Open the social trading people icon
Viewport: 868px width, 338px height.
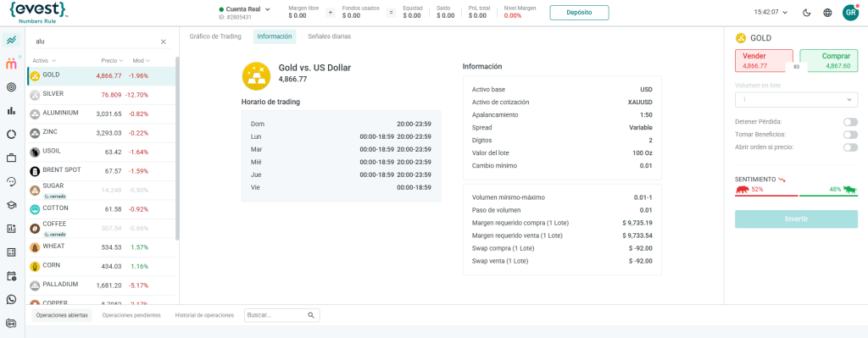coord(11,64)
